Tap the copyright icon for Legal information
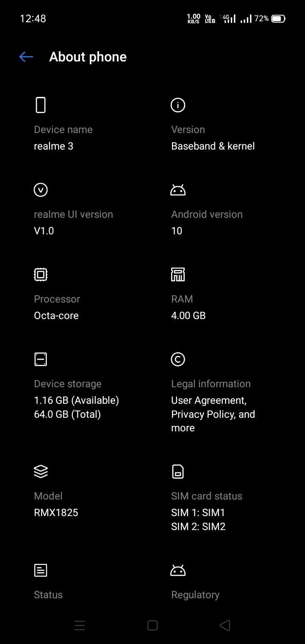Screen dimensions: 305x644 click(x=178, y=359)
